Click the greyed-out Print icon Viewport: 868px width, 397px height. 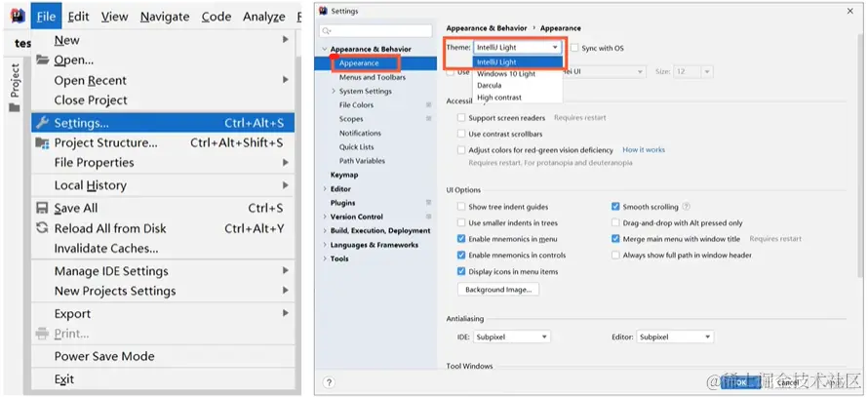pos(43,334)
